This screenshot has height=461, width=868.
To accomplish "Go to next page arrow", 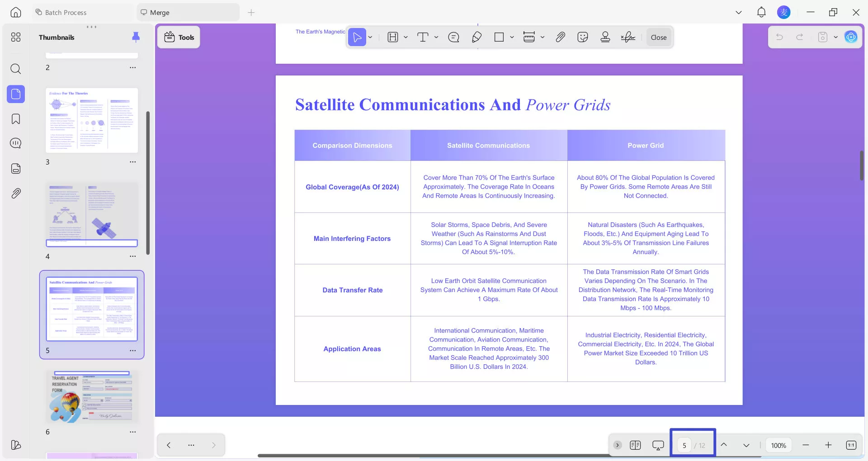I will (746, 445).
